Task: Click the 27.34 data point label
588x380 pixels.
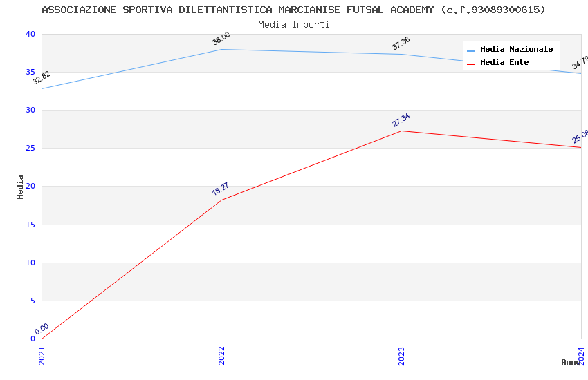Action: [x=401, y=120]
